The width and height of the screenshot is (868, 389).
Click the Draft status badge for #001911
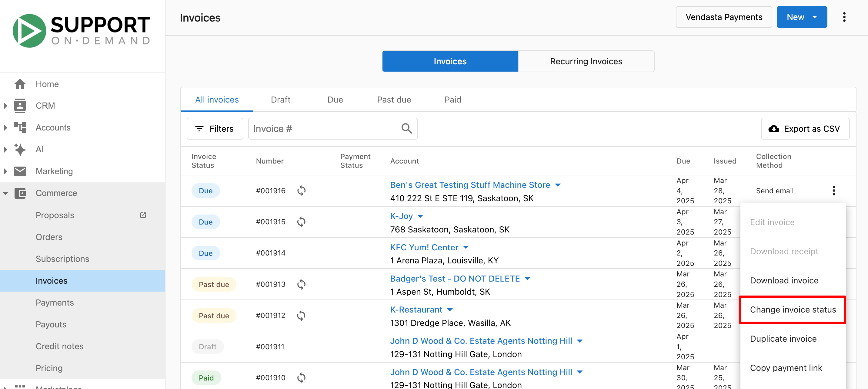click(207, 347)
